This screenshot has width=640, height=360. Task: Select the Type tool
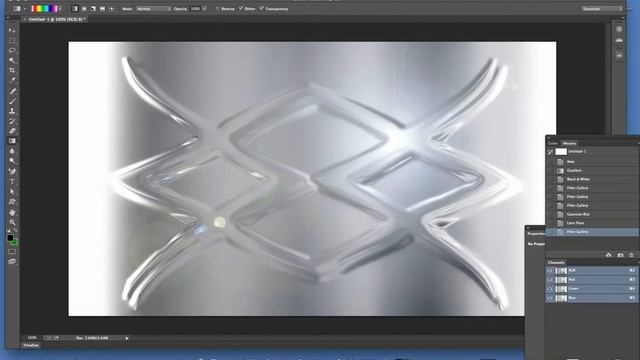12,182
